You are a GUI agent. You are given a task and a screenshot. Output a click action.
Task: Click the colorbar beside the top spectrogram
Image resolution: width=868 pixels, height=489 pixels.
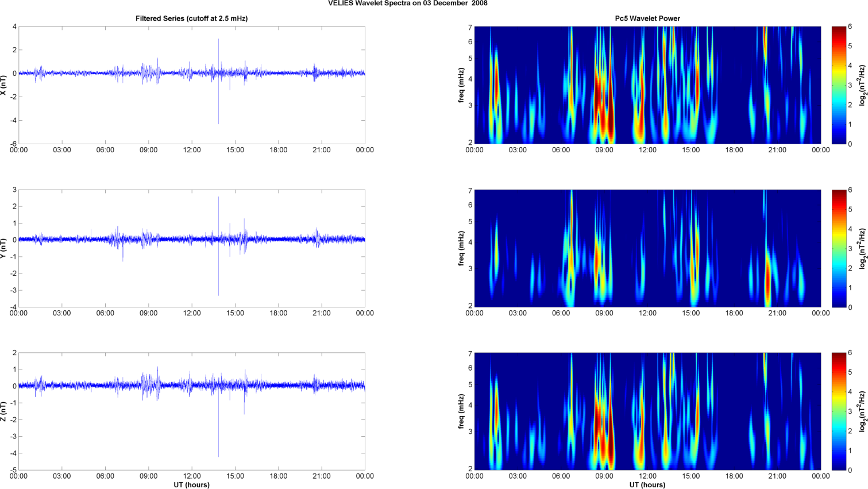point(839,85)
